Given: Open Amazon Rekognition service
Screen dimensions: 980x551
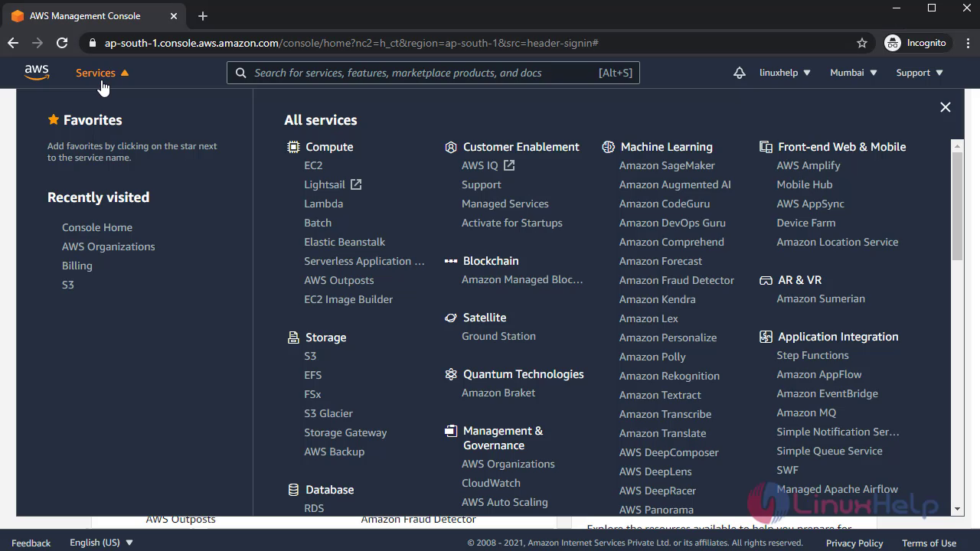Looking at the screenshot, I should pos(669,376).
